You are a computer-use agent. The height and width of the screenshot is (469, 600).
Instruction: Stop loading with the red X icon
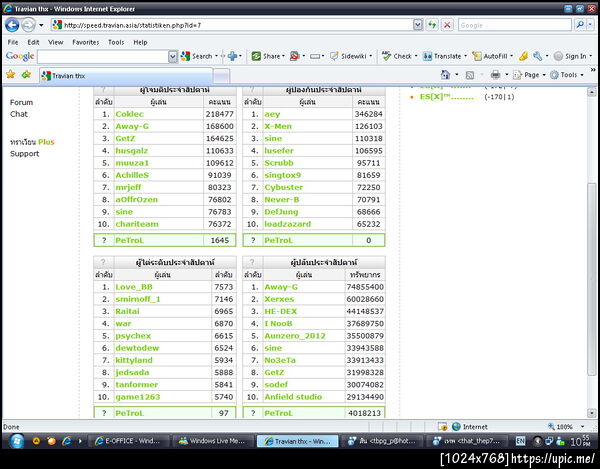(447, 25)
